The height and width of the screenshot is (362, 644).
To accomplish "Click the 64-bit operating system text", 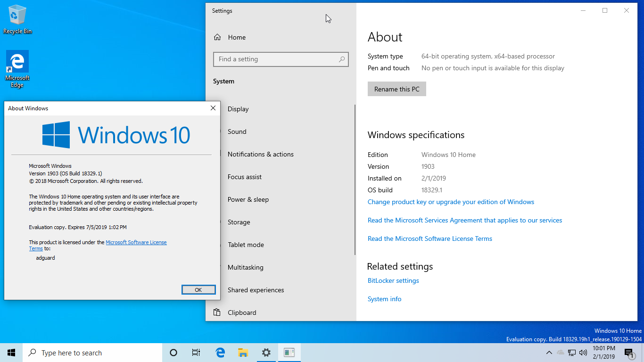I will [488, 56].
